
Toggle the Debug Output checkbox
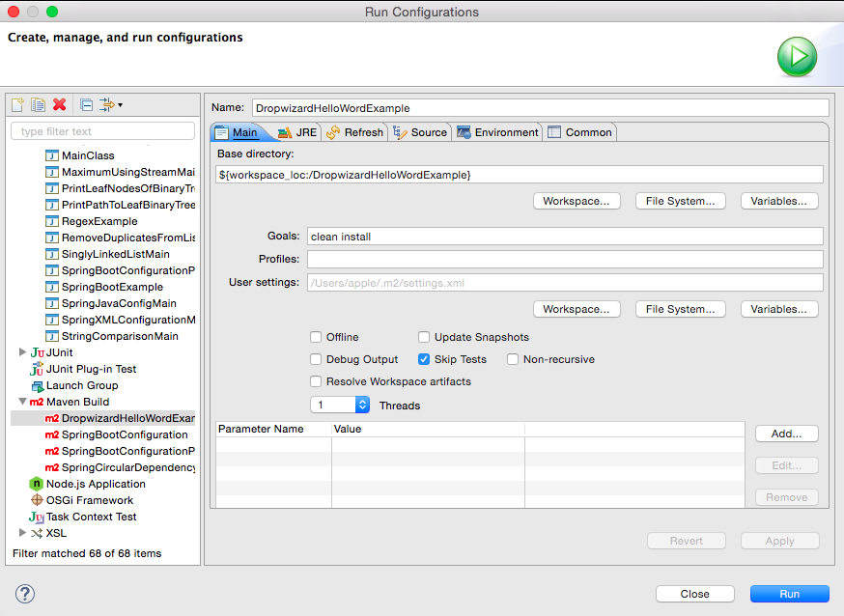tap(316, 359)
